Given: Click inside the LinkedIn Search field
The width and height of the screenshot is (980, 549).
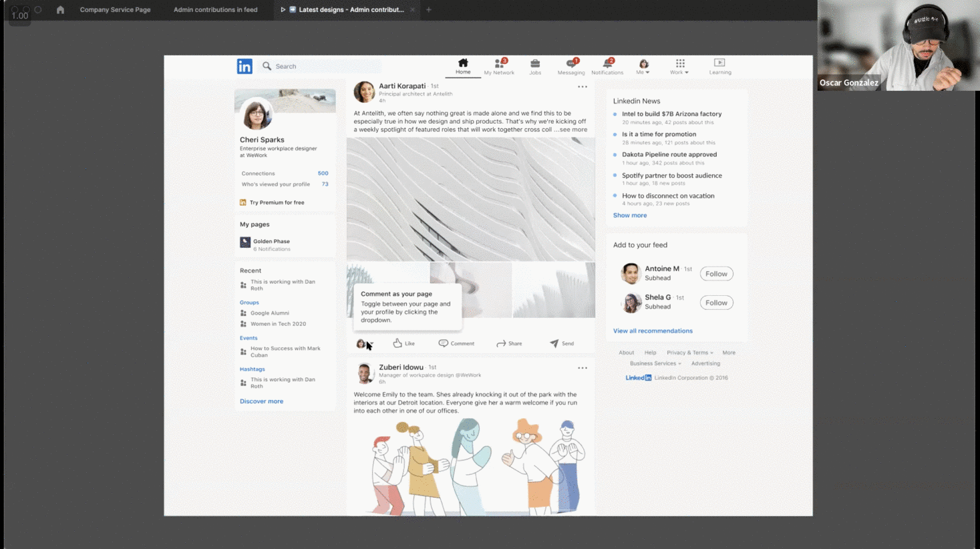Looking at the screenshot, I should click(x=321, y=66).
